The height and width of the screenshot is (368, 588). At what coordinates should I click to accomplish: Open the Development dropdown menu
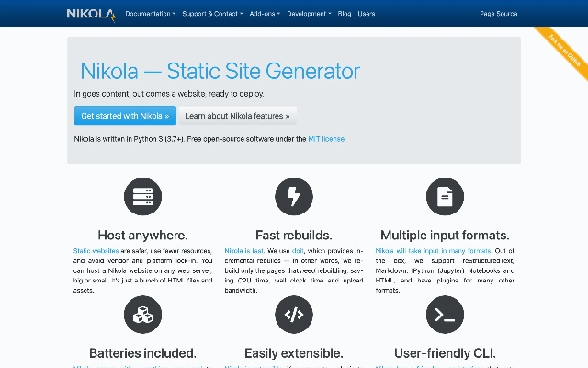(309, 14)
